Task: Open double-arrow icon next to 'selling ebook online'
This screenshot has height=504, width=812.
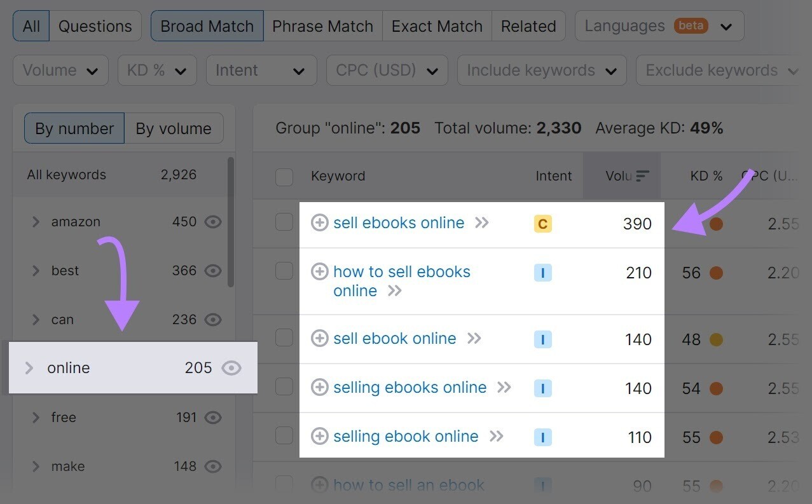Action: [x=497, y=436]
